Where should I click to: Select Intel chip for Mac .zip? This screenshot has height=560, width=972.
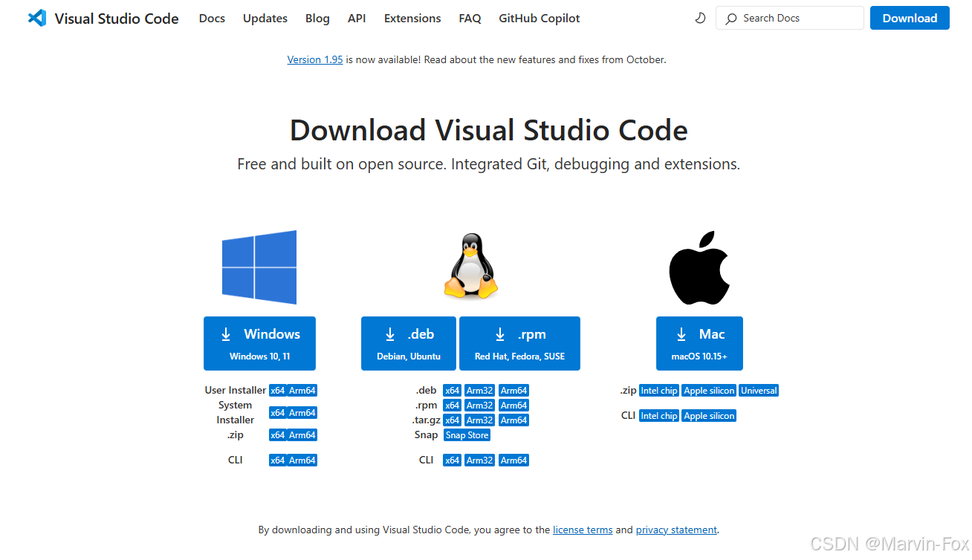659,391
